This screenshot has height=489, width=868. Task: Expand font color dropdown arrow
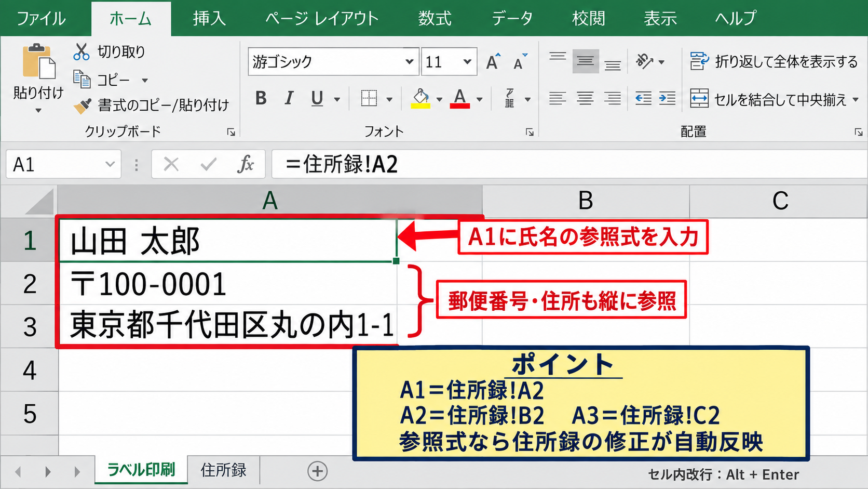point(479,99)
